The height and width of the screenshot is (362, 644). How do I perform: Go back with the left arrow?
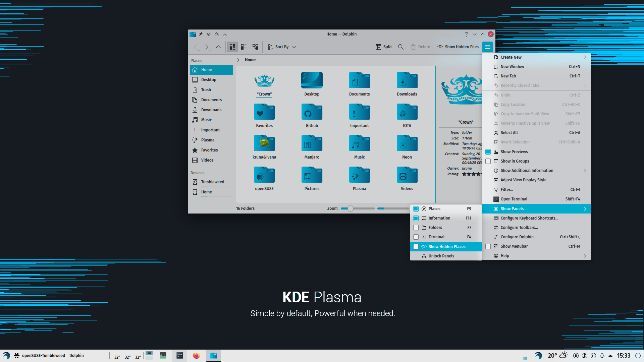tap(196, 47)
